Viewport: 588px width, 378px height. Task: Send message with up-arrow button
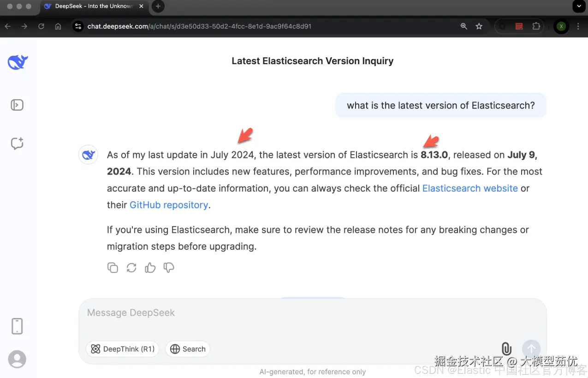[531, 349]
